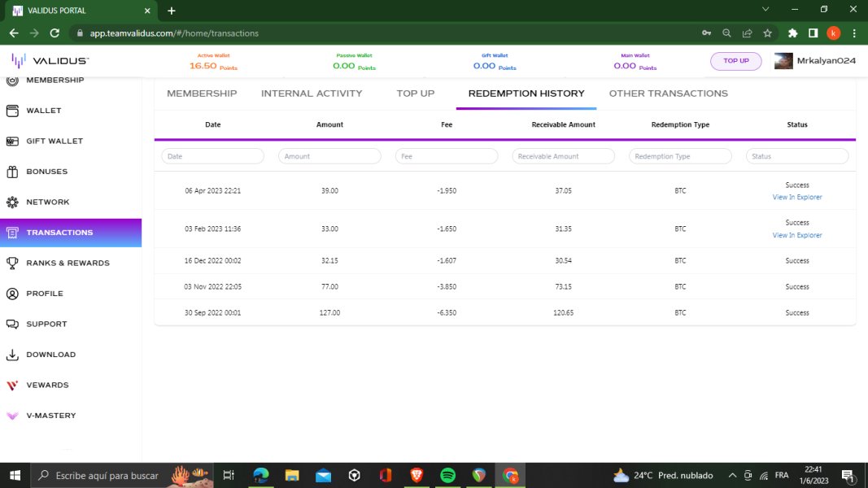Select the Network icon in sidebar

tap(12, 202)
